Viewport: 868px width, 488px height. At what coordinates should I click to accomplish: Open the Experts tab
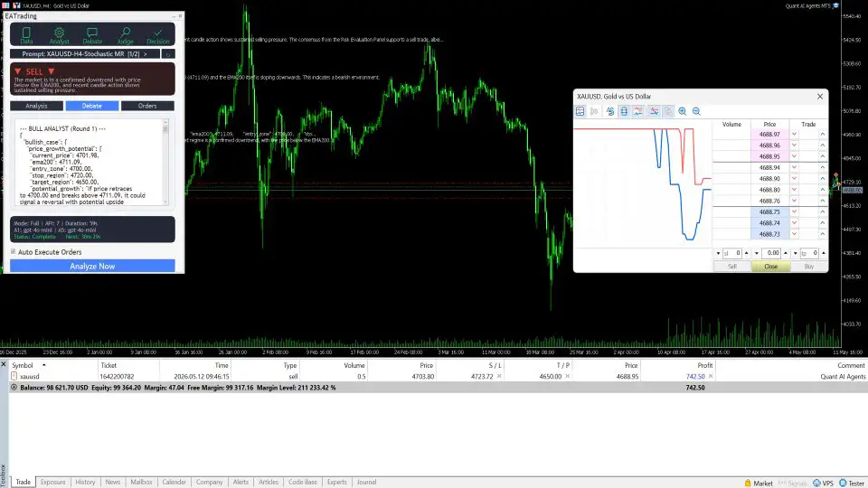point(336,482)
